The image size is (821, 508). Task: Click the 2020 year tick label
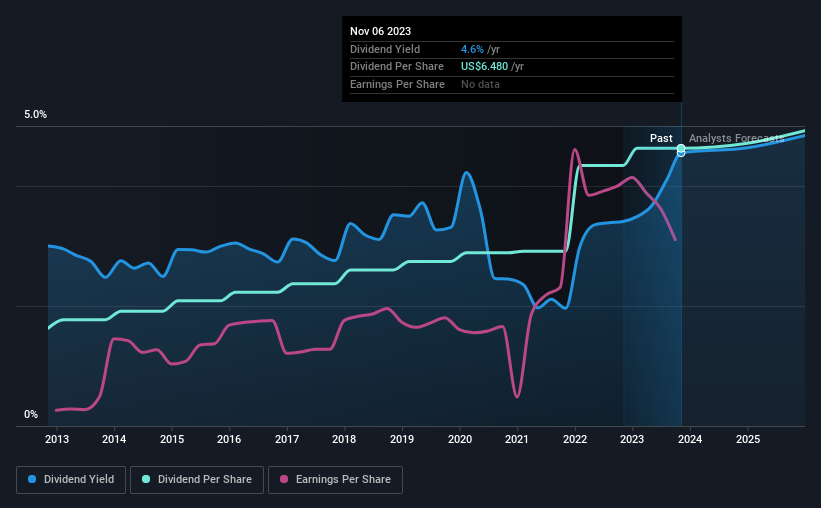coord(460,439)
